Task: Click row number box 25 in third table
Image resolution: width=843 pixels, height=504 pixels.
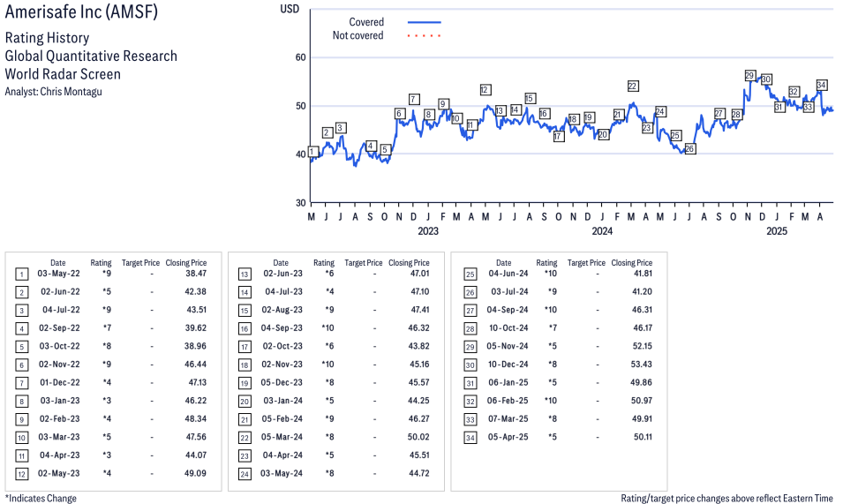Action: 470,275
